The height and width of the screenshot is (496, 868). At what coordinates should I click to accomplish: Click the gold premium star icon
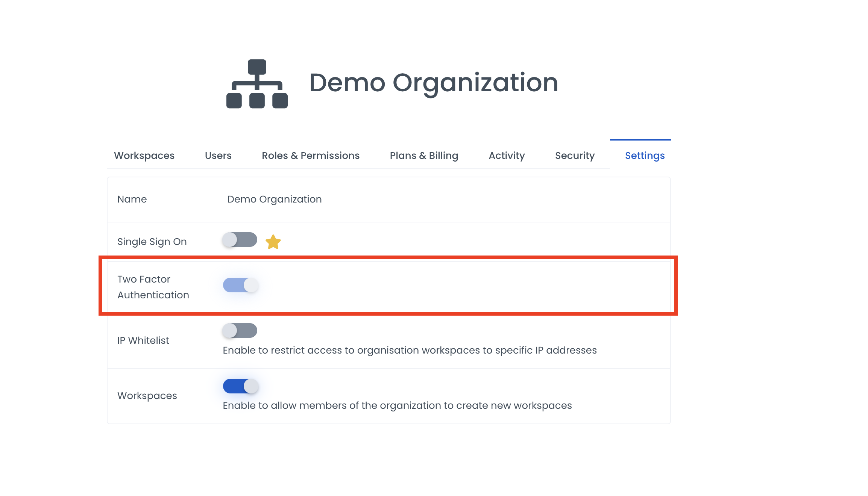(273, 242)
